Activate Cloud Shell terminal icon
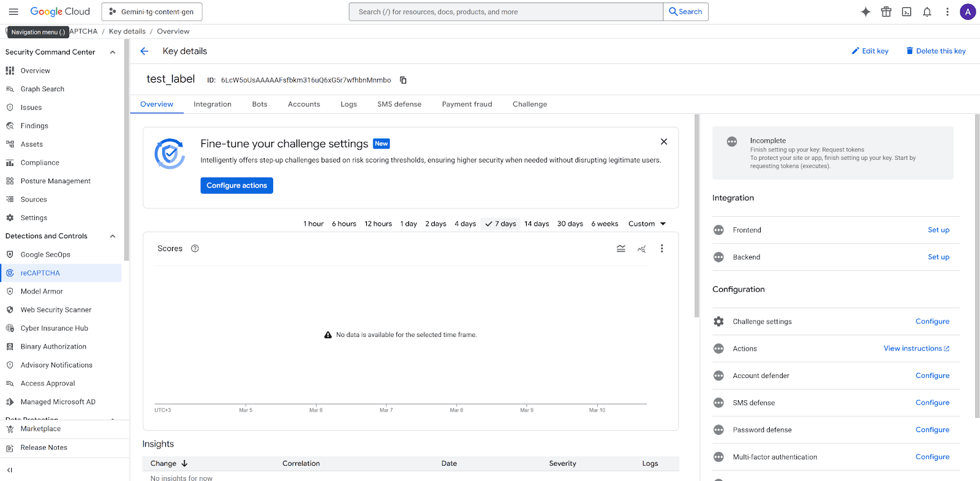The image size is (980, 481). click(x=907, y=12)
